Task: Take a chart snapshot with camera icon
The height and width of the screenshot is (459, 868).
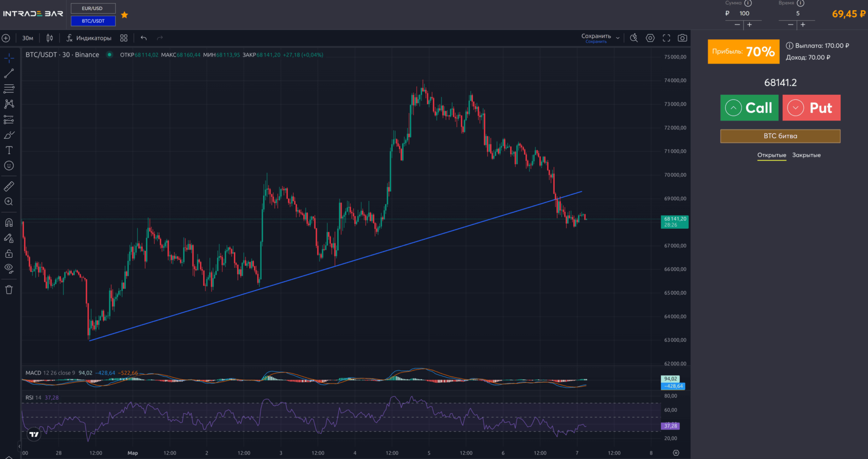Action: pos(682,38)
